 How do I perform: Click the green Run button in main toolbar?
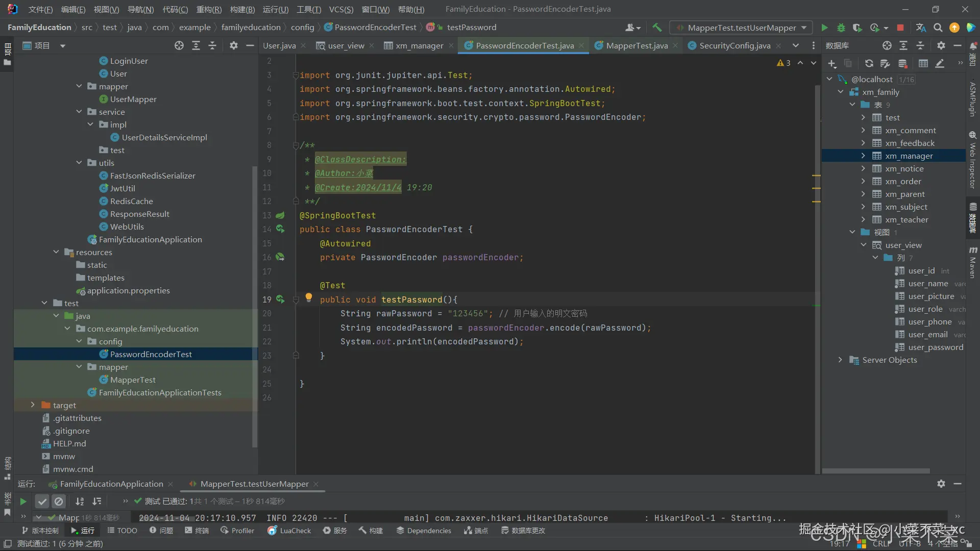pos(824,28)
